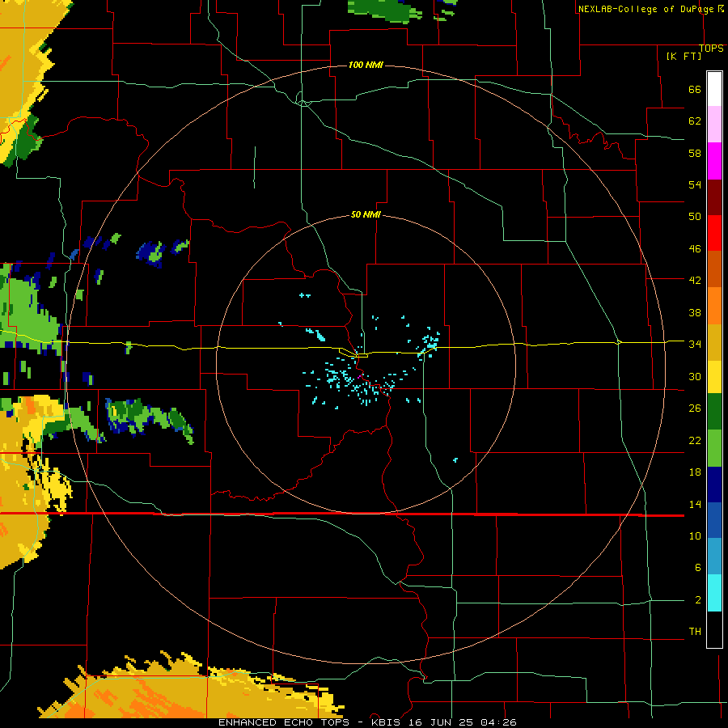Click the light pink 62 kft legend swatch

pyautogui.click(x=714, y=125)
